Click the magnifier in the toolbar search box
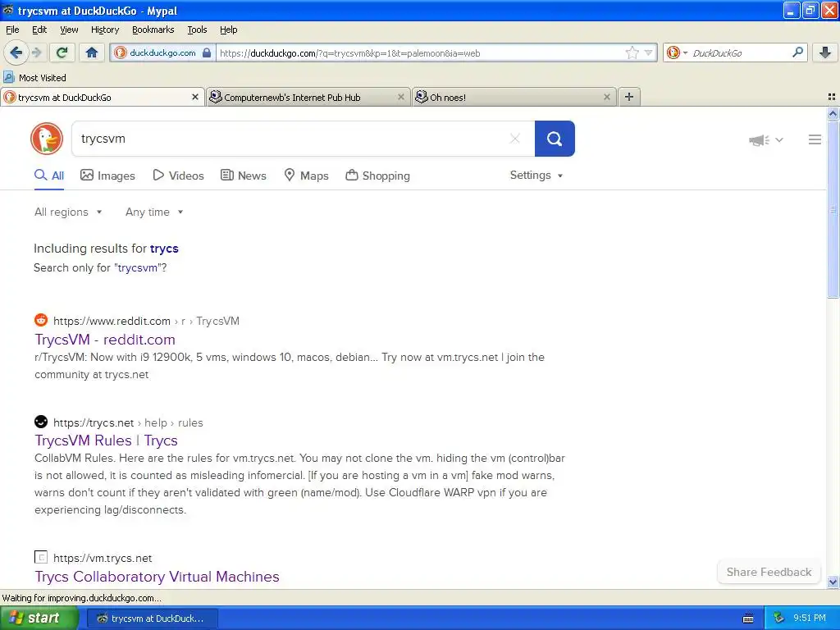This screenshot has height=630, width=840. 797,52
